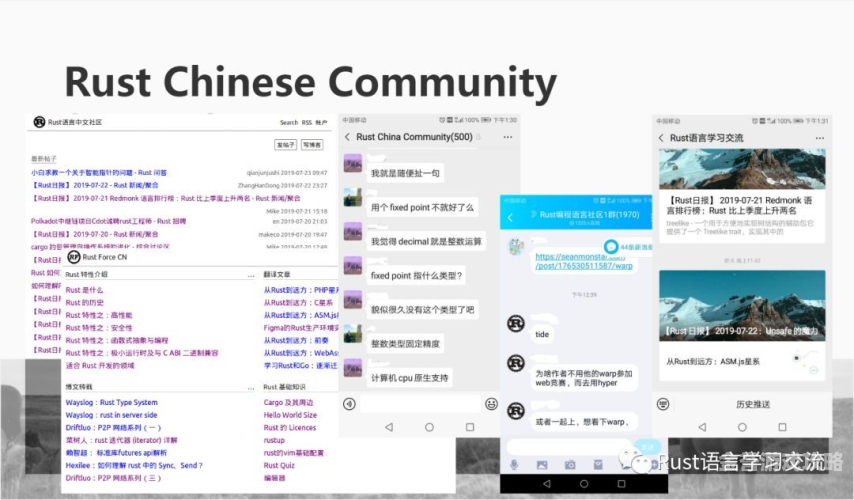Click the 发帖子 button
The height and width of the screenshot is (500, 854).
(285, 144)
